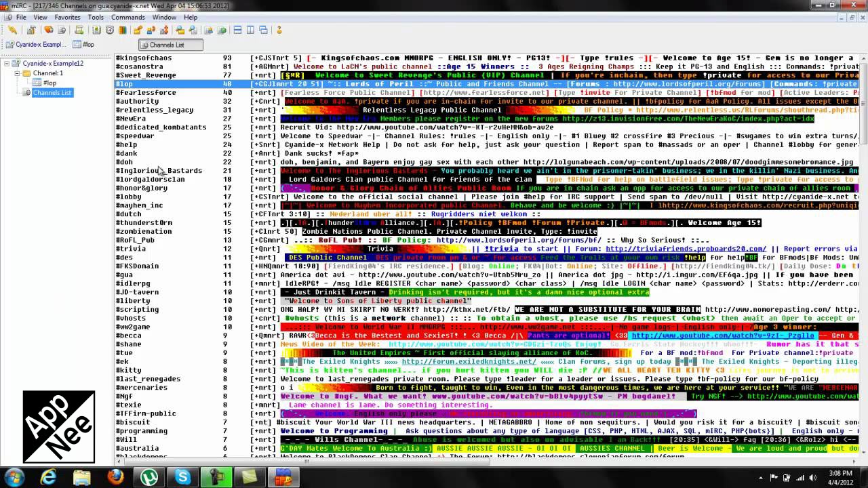The height and width of the screenshot is (488, 868).
Task: Open the Windows Start button
Action: point(15,477)
